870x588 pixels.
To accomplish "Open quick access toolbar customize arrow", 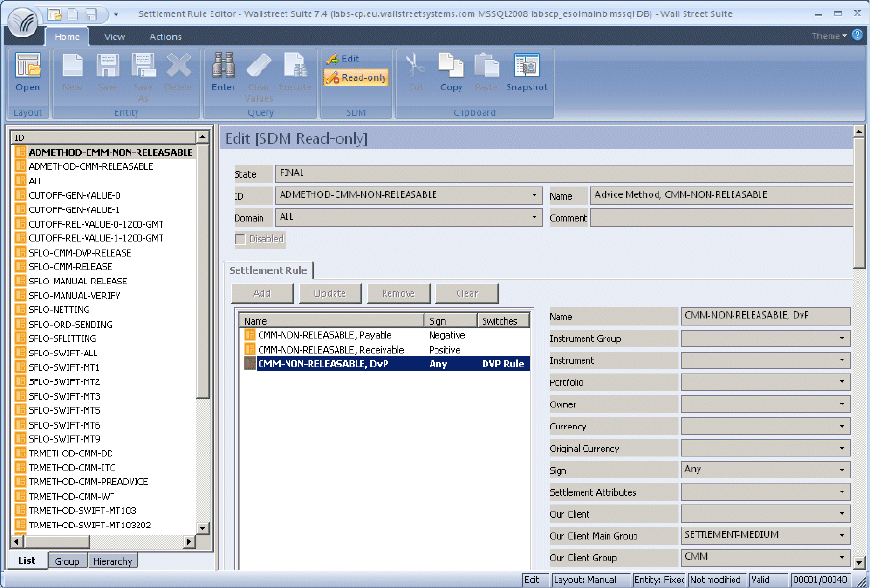I will [x=116, y=13].
